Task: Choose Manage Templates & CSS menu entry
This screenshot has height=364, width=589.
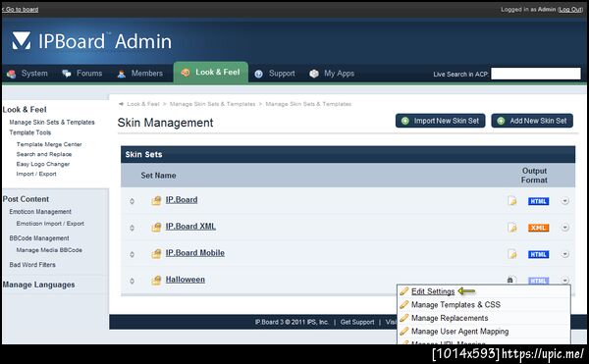Action: coord(455,305)
